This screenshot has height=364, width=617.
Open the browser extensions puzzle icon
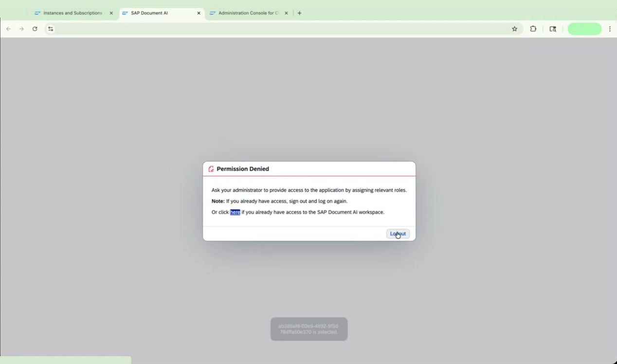point(533,29)
